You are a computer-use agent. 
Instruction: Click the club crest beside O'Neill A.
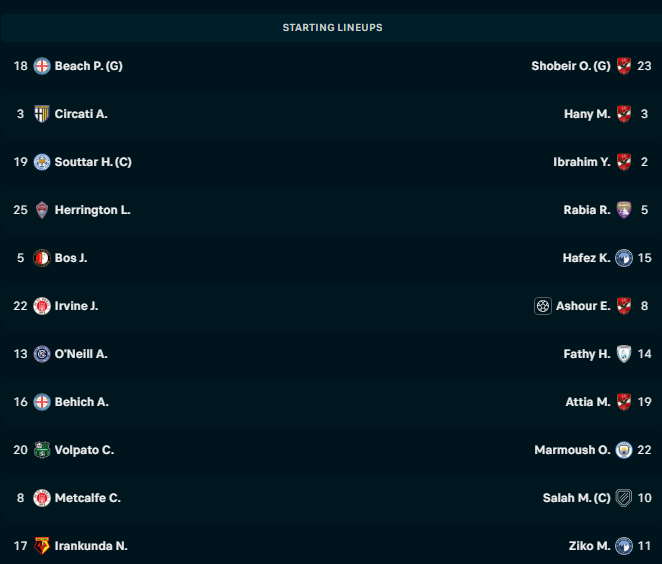(42, 354)
